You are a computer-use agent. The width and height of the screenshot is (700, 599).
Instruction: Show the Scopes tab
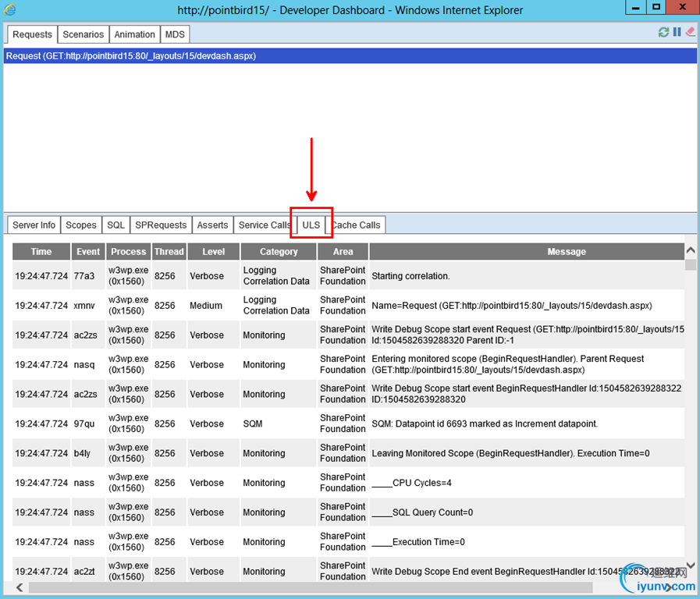click(x=81, y=225)
